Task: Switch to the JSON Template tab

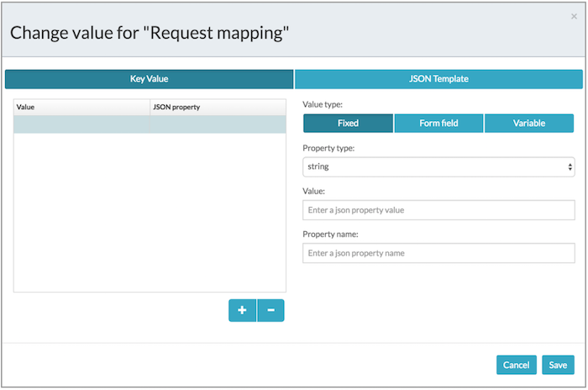Action: coord(438,79)
